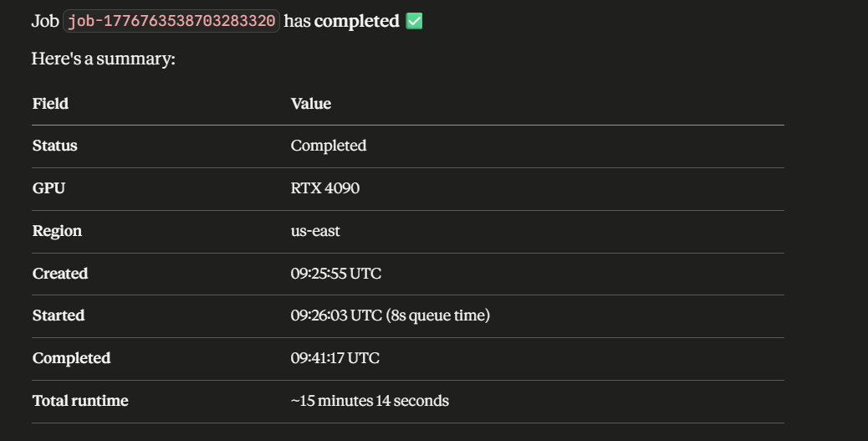The width and height of the screenshot is (868, 441).
Task: Click the RTX 4090 value
Action: [325, 188]
